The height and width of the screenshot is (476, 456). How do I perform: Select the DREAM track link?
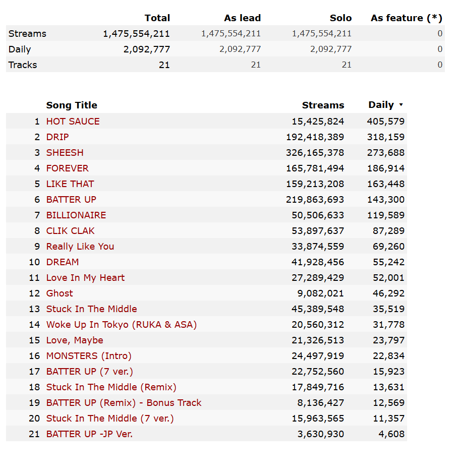click(x=63, y=262)
